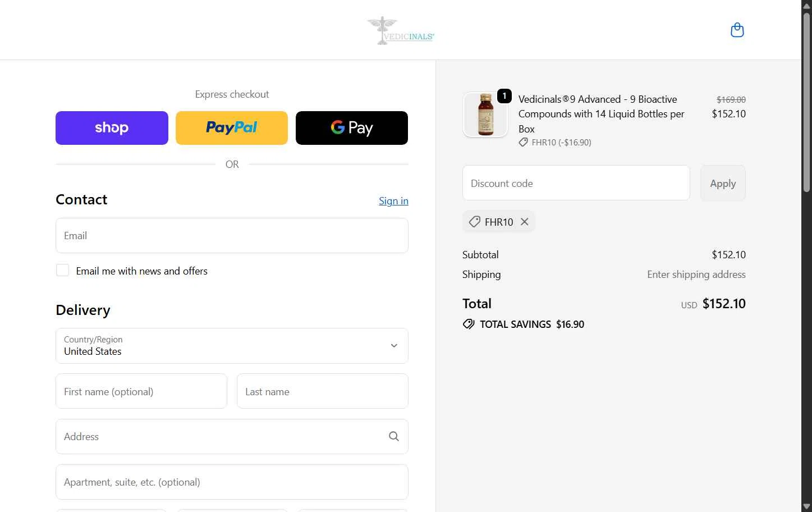Image resolution: width=812 pixels, height=512 pixels.
Task: Click the FHR10 discount tag chip
Action: click(498, 222)
